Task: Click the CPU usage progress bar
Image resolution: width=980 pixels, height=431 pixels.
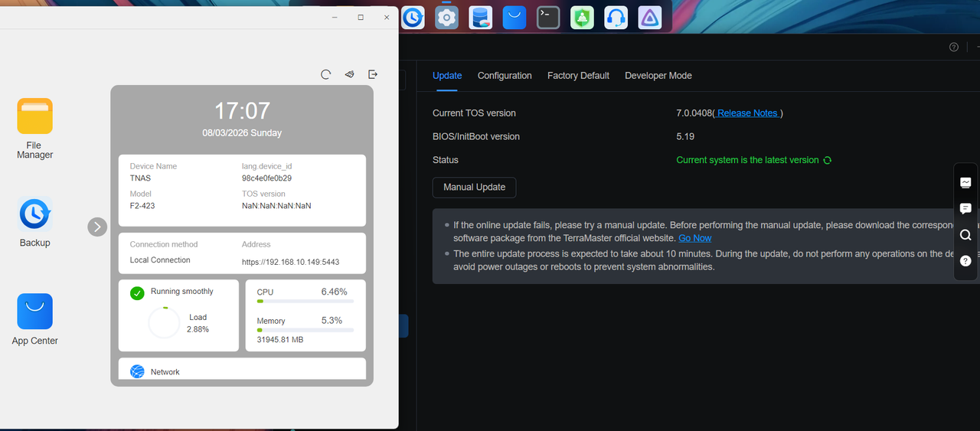Action: click(x=305, y=302)
